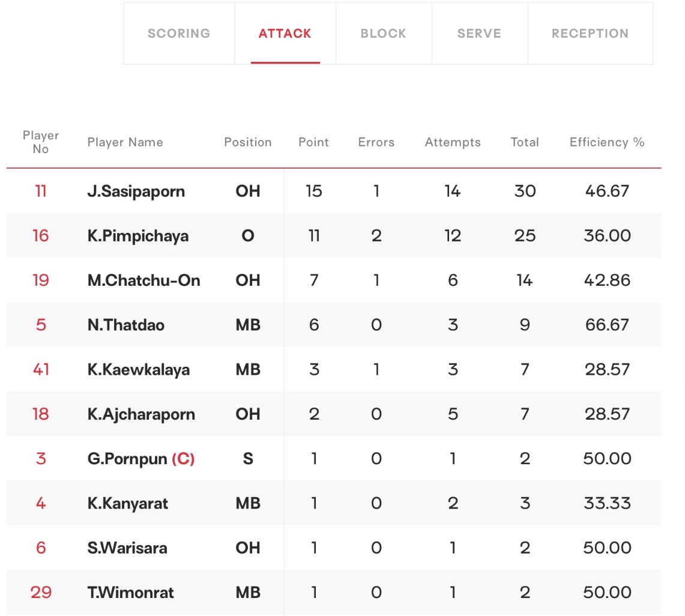The width and height of the screenshot is (685, 616).
Task: Click M.Chatchu-On player name
Action: click(x=143, y=280)
